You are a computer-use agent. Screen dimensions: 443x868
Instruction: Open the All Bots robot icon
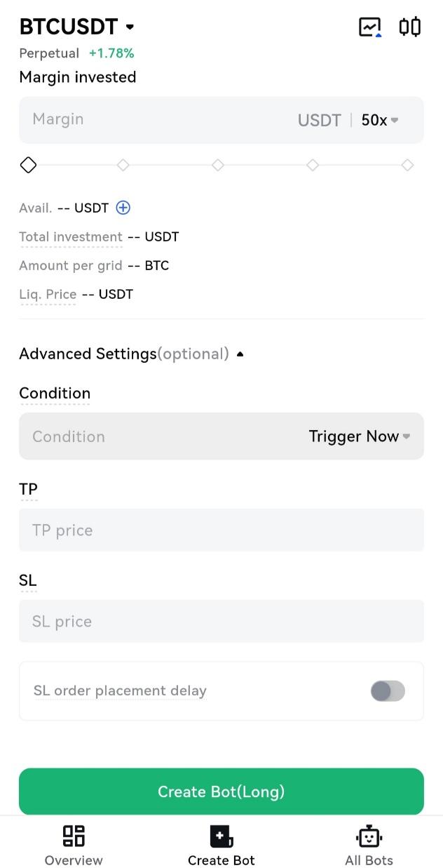click(x=369, y=836)
